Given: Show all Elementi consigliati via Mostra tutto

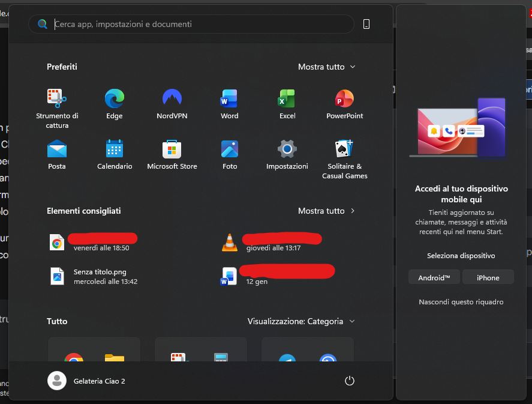Looking at the screenshot, I should pyautogui.click(x=326, y=211).
